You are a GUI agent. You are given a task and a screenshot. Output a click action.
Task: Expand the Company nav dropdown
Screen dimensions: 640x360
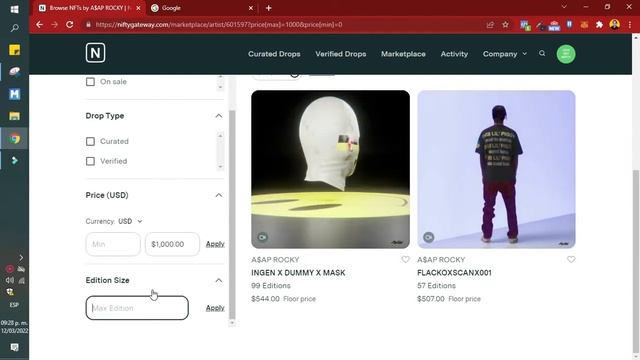(504, 54)
